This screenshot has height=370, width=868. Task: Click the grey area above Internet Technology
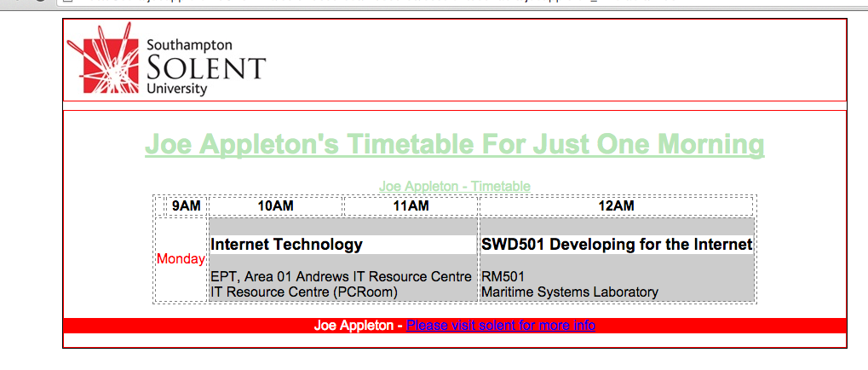click(x=342, y=227)
